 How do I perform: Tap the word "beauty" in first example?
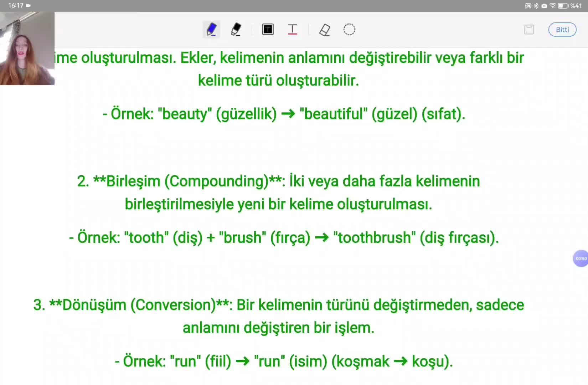point(185,114)
